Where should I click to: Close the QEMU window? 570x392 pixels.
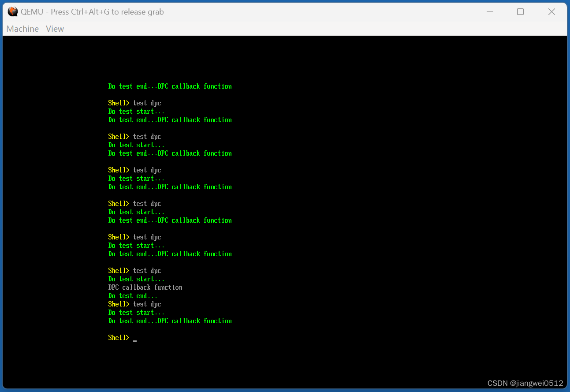click(551, 12)
